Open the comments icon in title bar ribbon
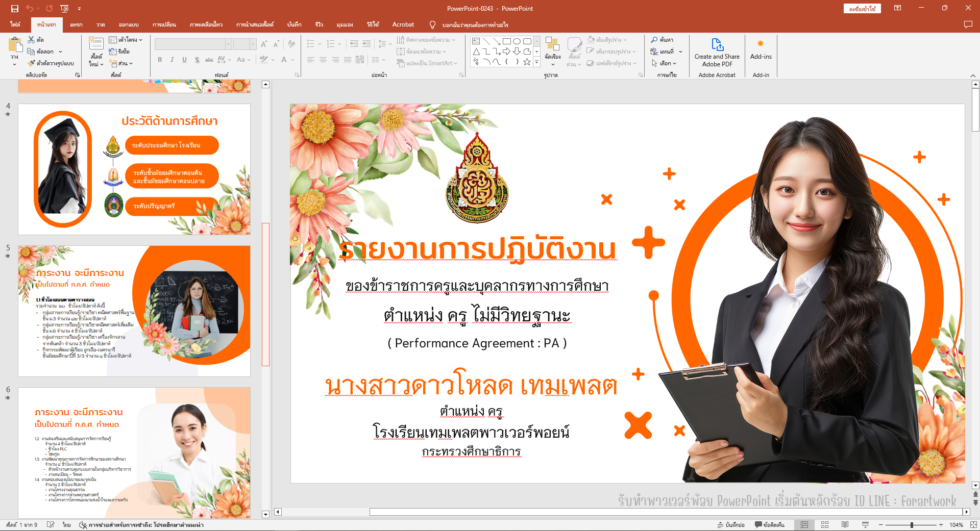This screenshot has width=980, height=531. coord(968,24)
